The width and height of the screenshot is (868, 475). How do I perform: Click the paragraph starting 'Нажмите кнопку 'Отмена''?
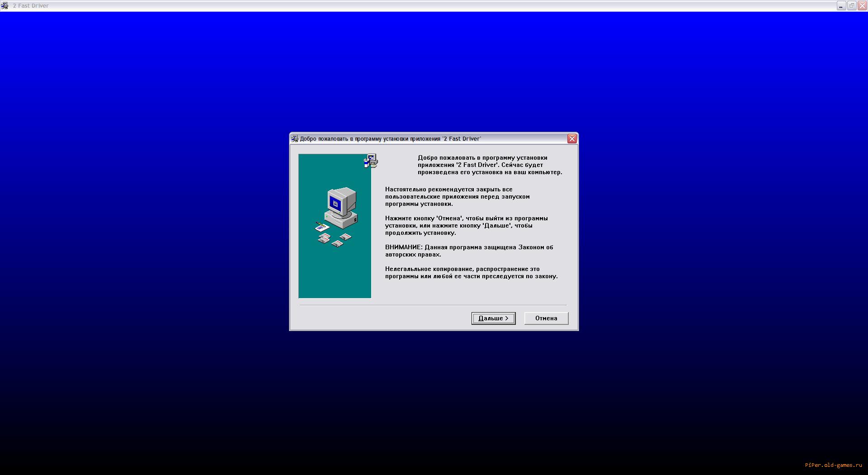tap(466, 225)
